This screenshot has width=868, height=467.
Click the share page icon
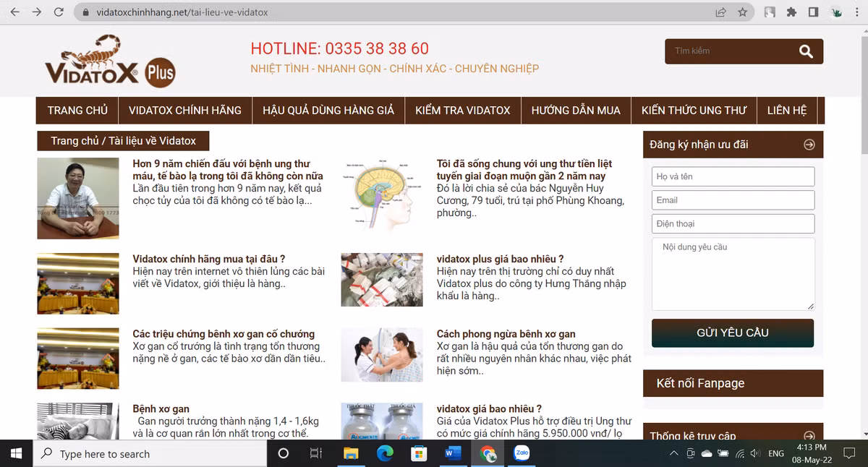pos(720,12)
